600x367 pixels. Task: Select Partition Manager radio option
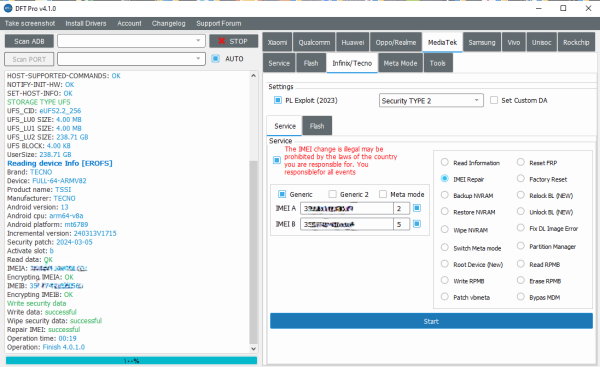[x=520, y=246]
